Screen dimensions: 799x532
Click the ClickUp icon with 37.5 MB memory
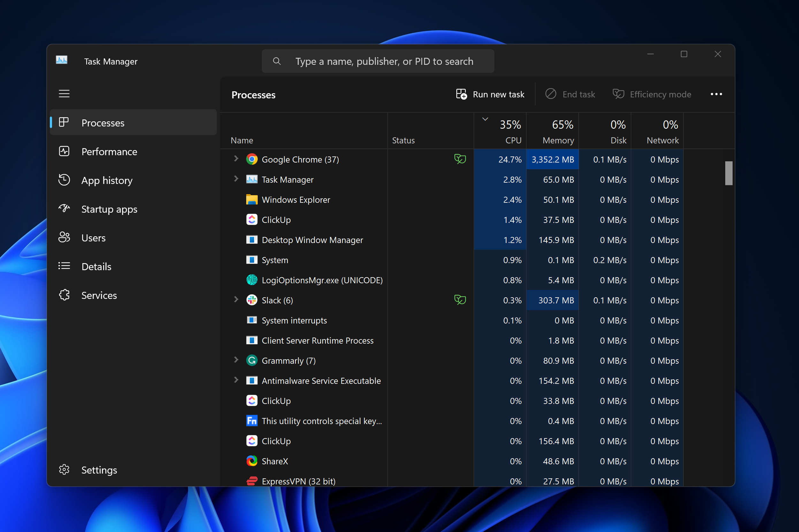(x=252, y=220)
